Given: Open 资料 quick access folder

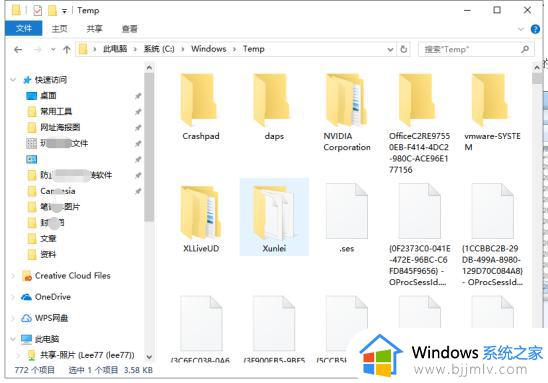Looking at the screenshot, I should [x=48, y=254].
